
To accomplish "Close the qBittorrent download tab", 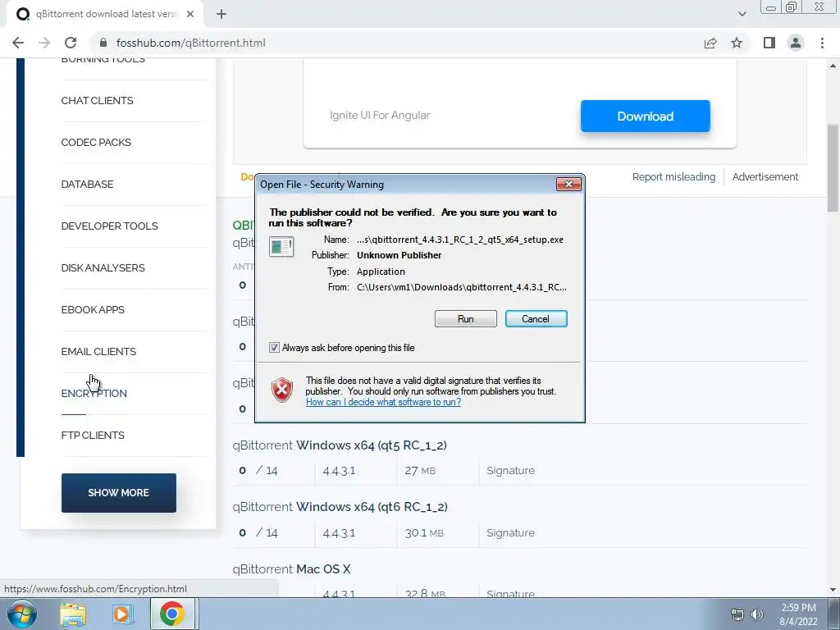I will pos(190,15).
